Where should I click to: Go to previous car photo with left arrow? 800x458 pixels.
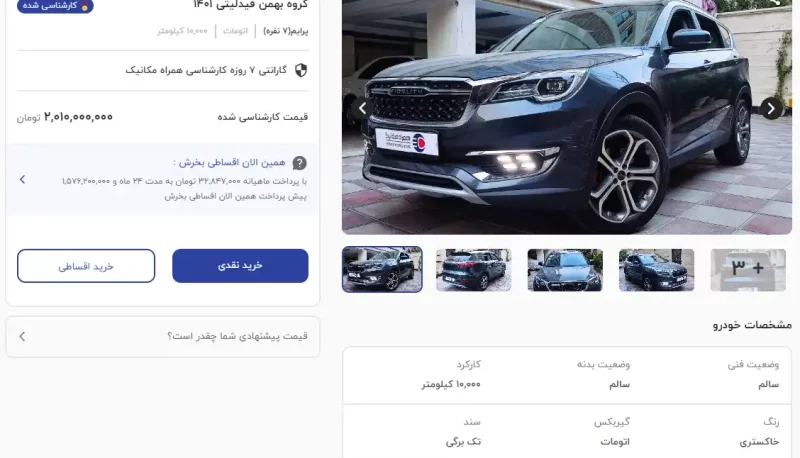(363, 108)
